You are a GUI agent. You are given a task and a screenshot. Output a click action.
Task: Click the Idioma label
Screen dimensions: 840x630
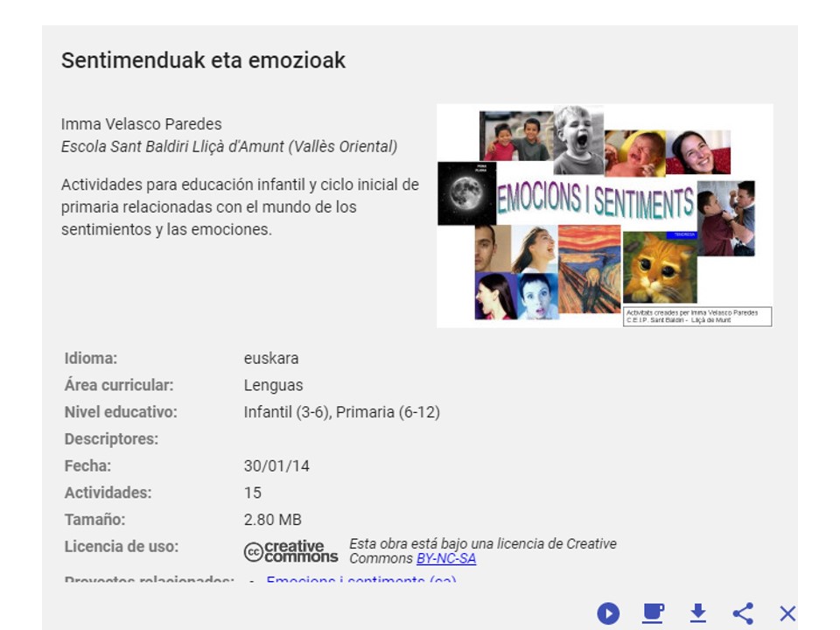90,358
